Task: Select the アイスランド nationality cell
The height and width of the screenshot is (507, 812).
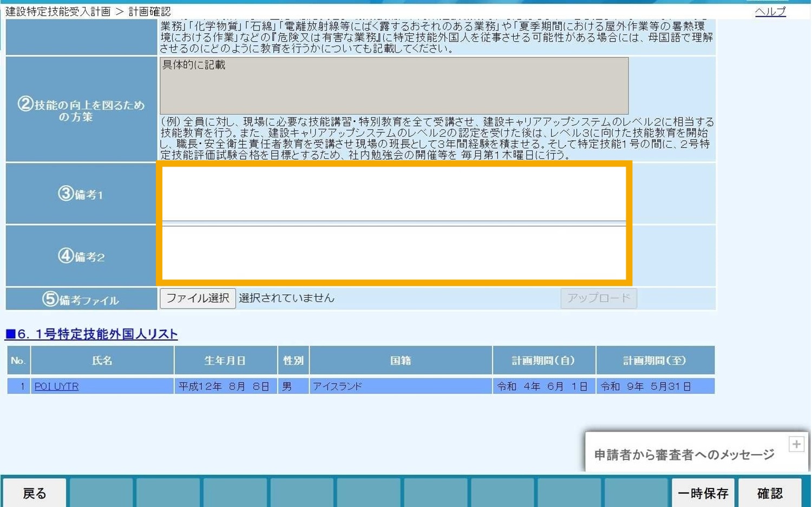Action: click(401, 386)
